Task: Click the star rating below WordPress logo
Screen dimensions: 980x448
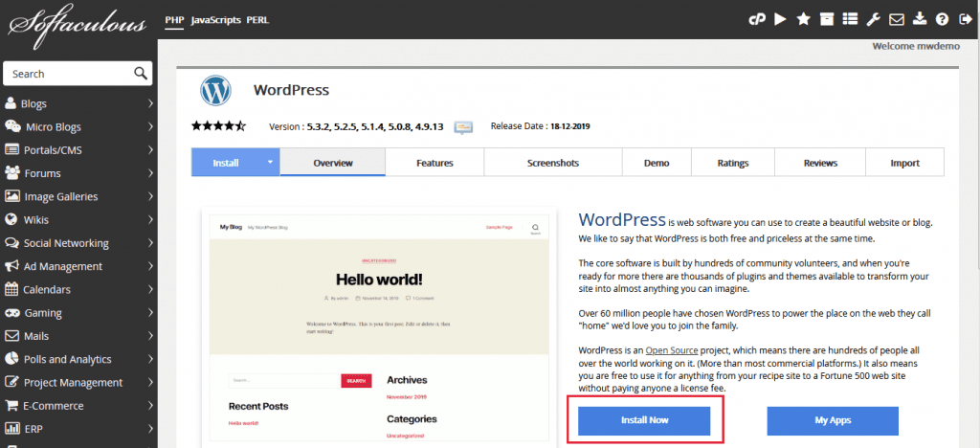Action: 219,126
